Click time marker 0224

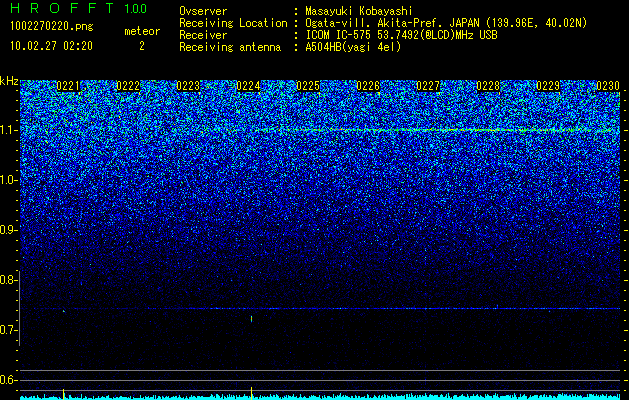click(x=248, y=86)
